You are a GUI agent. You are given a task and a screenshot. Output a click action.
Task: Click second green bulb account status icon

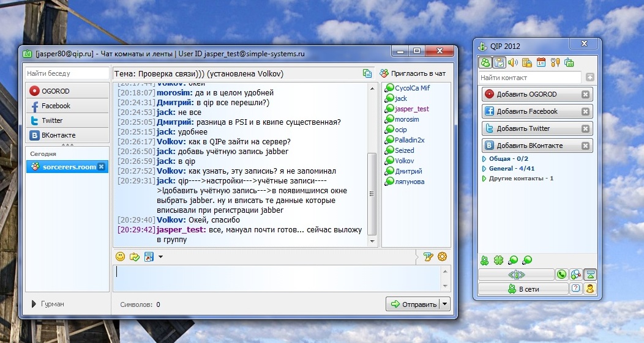pos(527,260)
